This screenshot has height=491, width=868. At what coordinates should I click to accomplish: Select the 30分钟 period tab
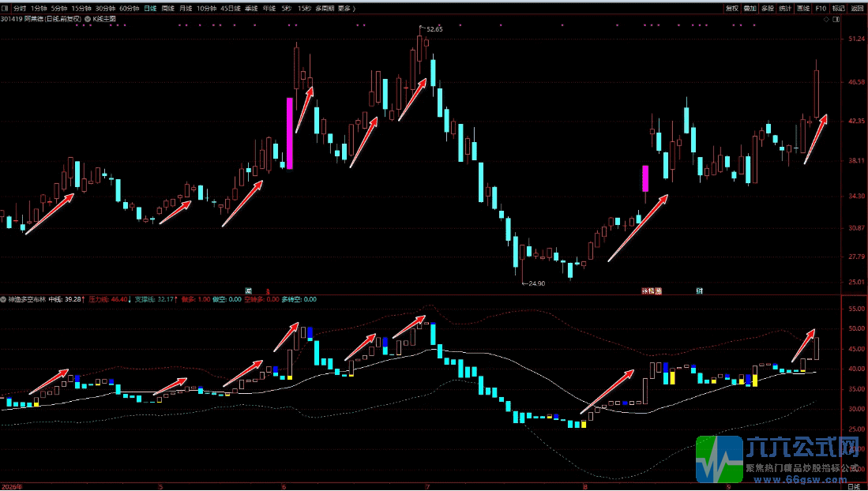click(105, 9)
